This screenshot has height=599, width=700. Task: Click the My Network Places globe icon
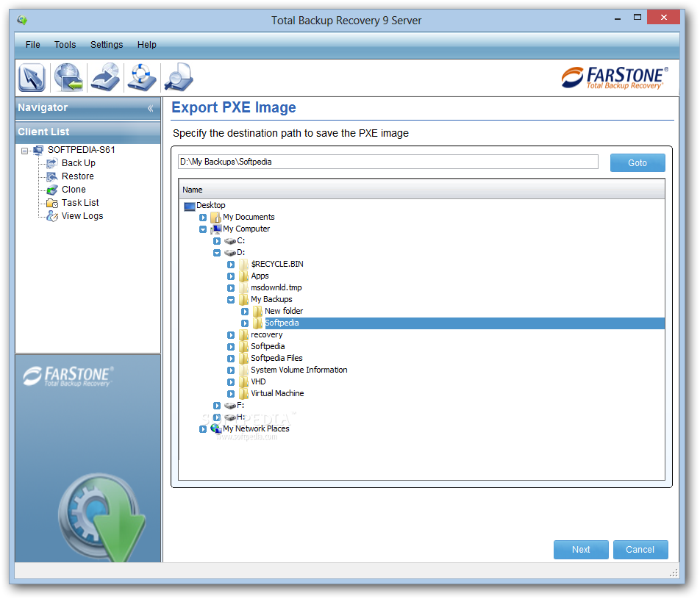click(x=216, y=428)
